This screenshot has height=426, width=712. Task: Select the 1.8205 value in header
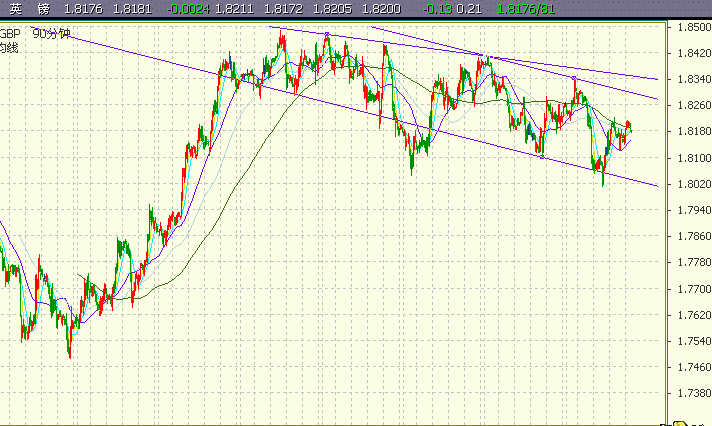point(332,9)
